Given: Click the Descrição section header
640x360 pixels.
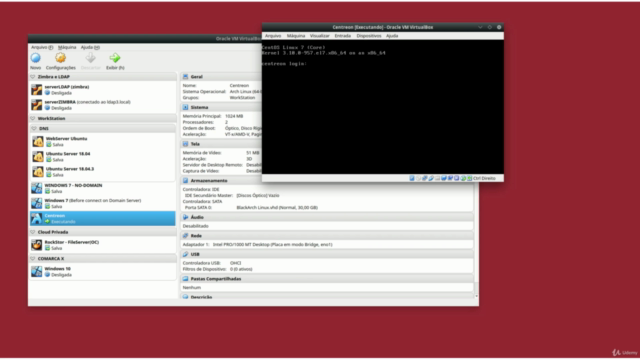Looking at the screenshot, I should pyautogui.click(x=327, y=297).
